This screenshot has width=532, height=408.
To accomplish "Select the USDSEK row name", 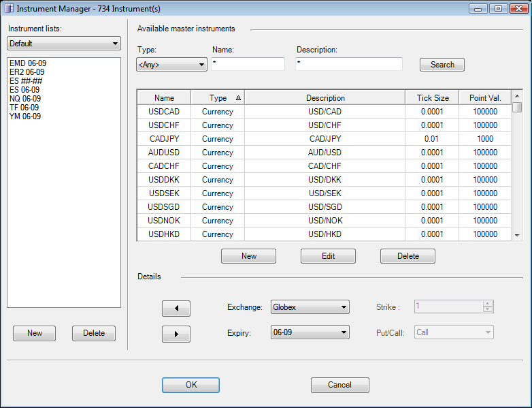I will pos(164,193).
